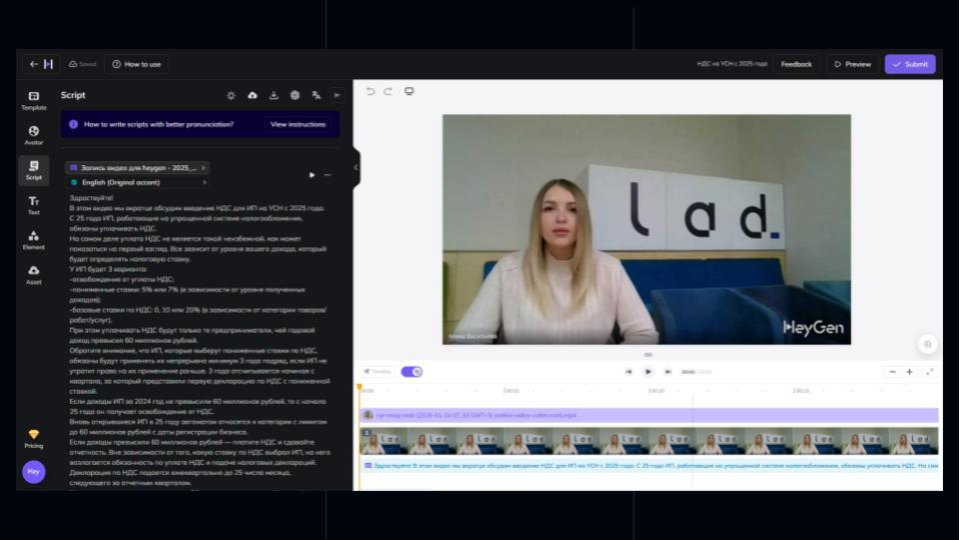
Task: Click the play icon in Script header
Action: (337, 95)
